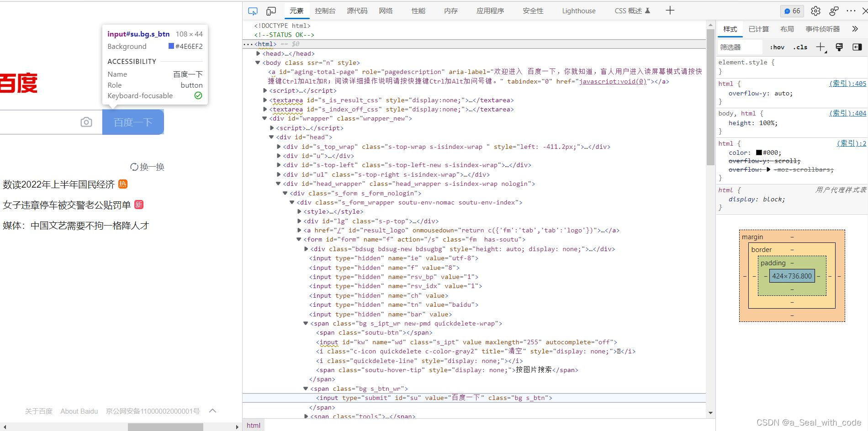Switch to 已计算 computed tab
868x431 pixels.
tap(759, 29)
